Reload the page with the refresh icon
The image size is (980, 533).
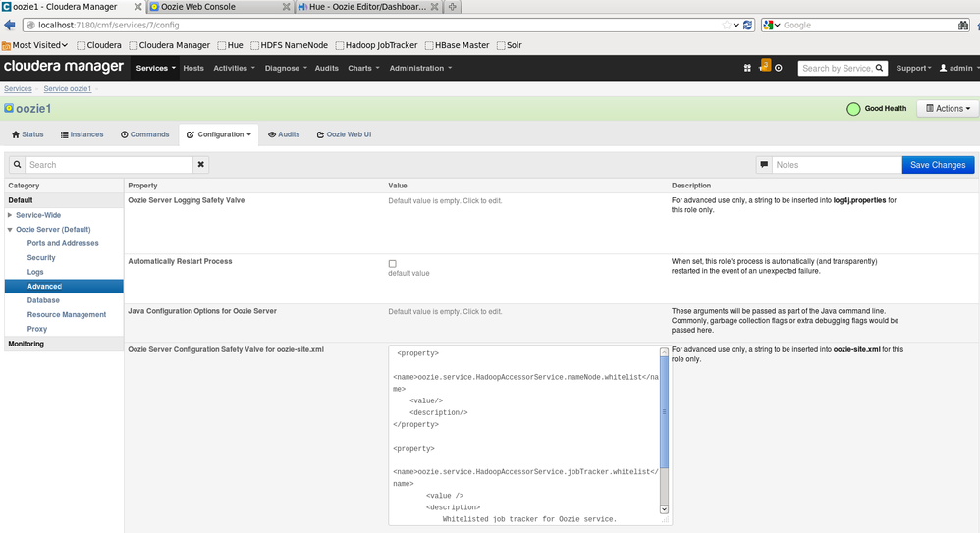point(748,26)
